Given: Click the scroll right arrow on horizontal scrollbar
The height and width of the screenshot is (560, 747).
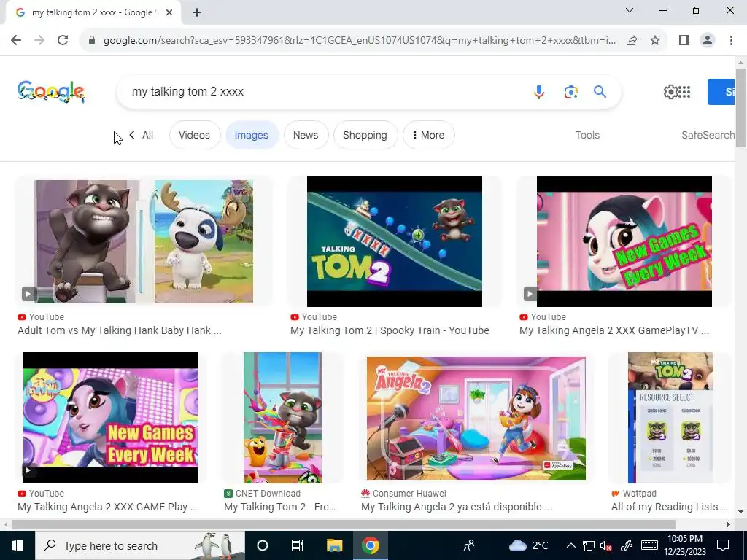Looking at the screenshot, I should [x=729, y=525].
